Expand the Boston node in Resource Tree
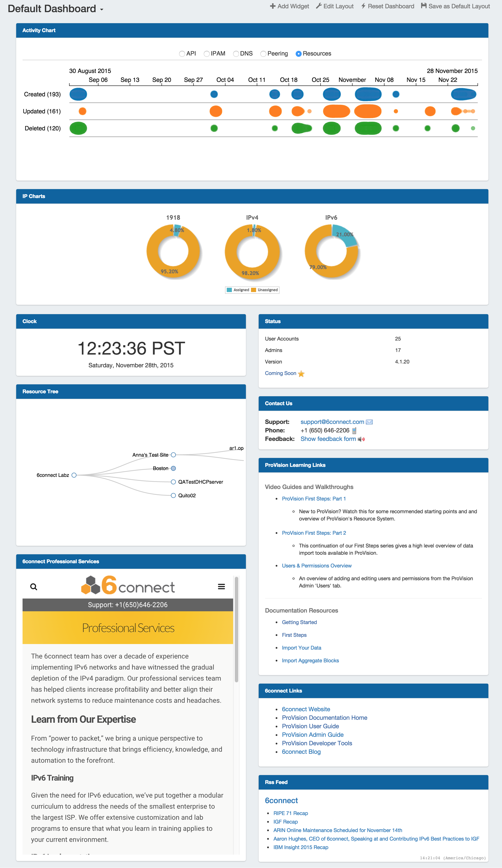The height and width of the screenshot is (868, 502). pyautogui.click(x=173, y=468)
